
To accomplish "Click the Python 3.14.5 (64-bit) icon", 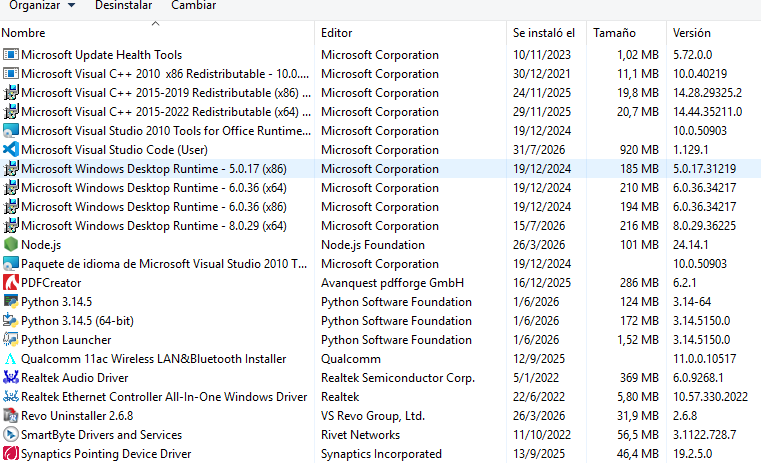I will click(x=11, y=320).
